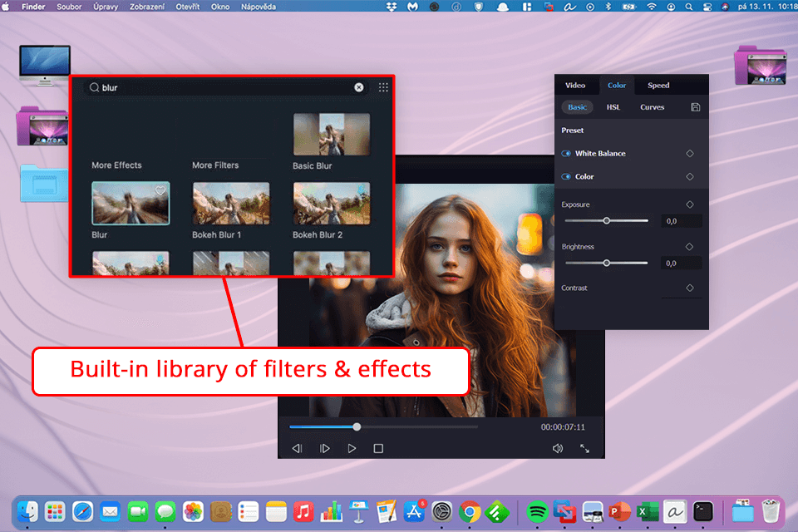Mute the preview volume speaker icon

click(558, 449)
